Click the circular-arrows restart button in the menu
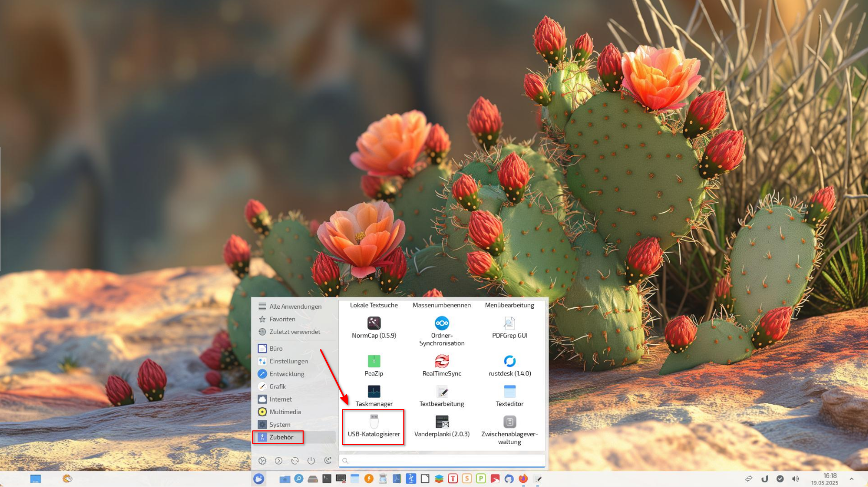868x487 pixels. (295, 461)
